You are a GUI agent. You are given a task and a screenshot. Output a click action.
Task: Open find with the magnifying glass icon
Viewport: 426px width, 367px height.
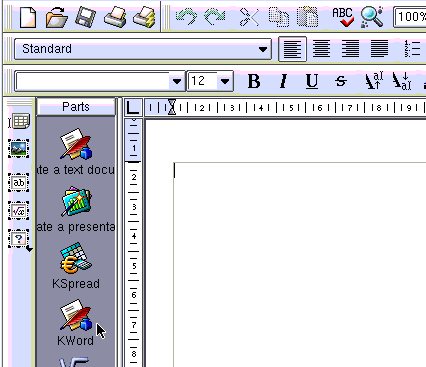pyautogui.click(x=372, y=17)
